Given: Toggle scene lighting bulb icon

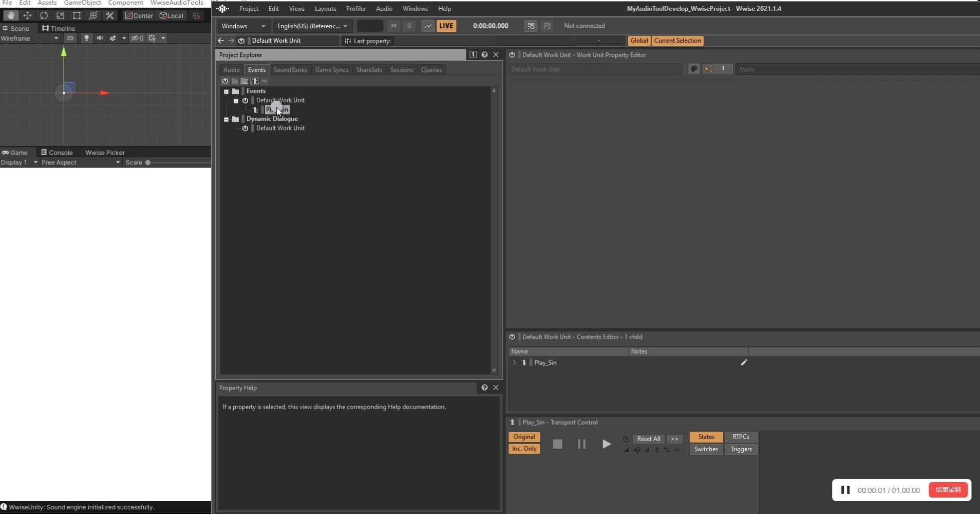Looking at the screenshot, I should click(86, 38).
